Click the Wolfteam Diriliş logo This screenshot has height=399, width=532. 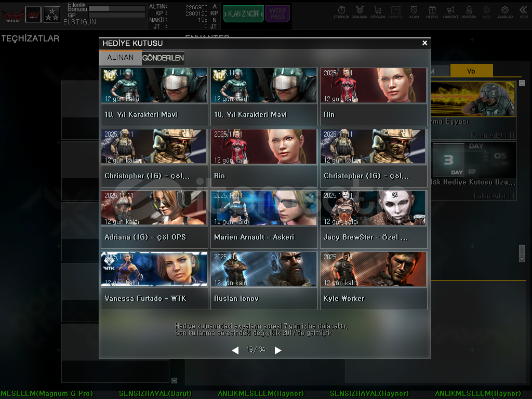pyautogui.click(x=13, y=15)
